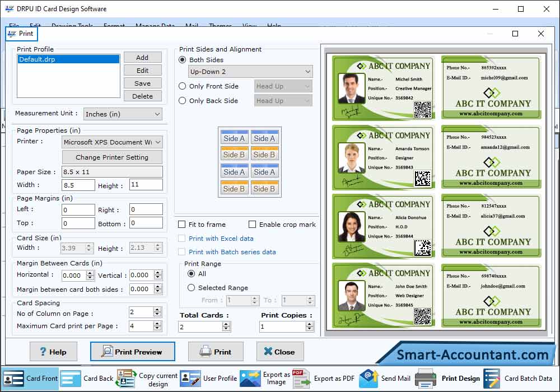Viewport: 560px width, 392px height.
Task: Open Head Up dropdown for Back Side
Action: [283, 101]
